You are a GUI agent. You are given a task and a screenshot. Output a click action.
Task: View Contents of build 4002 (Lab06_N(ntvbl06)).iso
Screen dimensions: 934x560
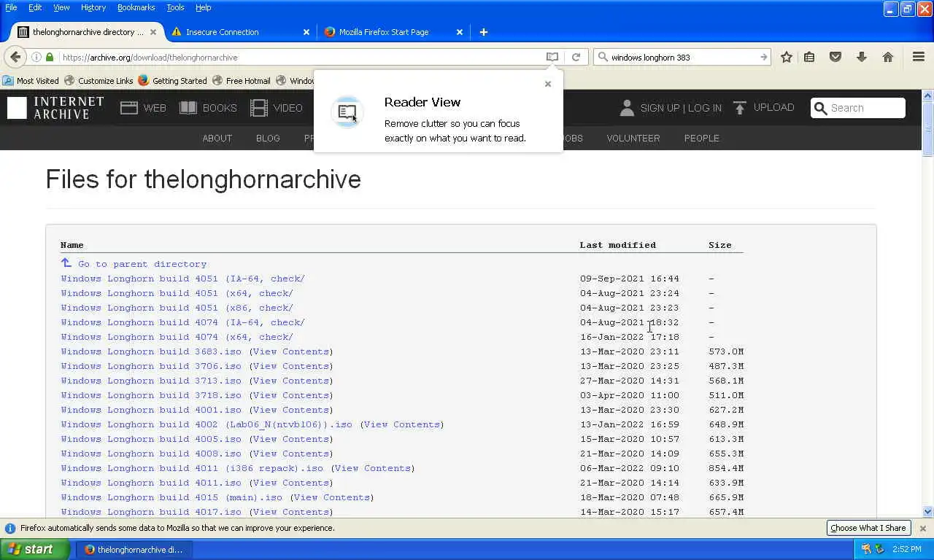[x=401, y=424]
